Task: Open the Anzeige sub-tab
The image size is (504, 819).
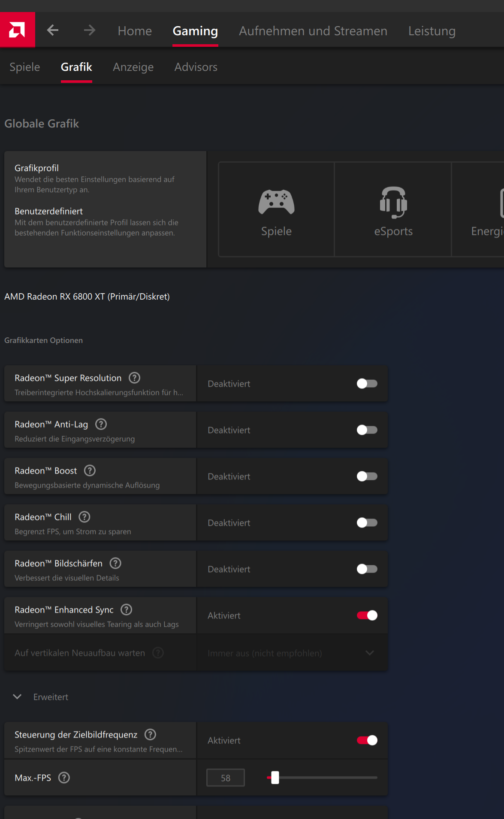Action: [133, 67]
